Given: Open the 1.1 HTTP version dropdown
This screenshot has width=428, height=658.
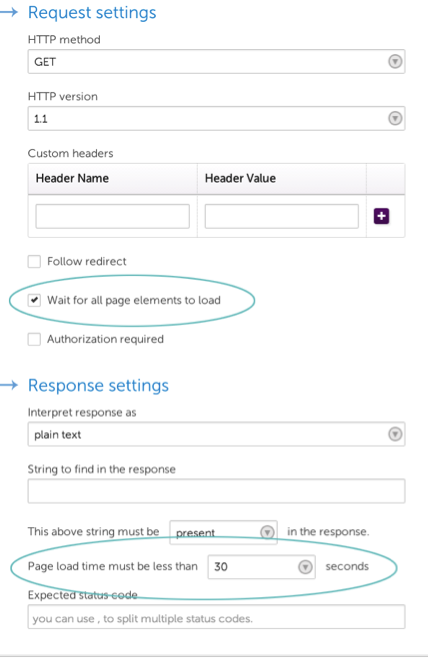Looking at the screenshot, I should tap(216, 118).
